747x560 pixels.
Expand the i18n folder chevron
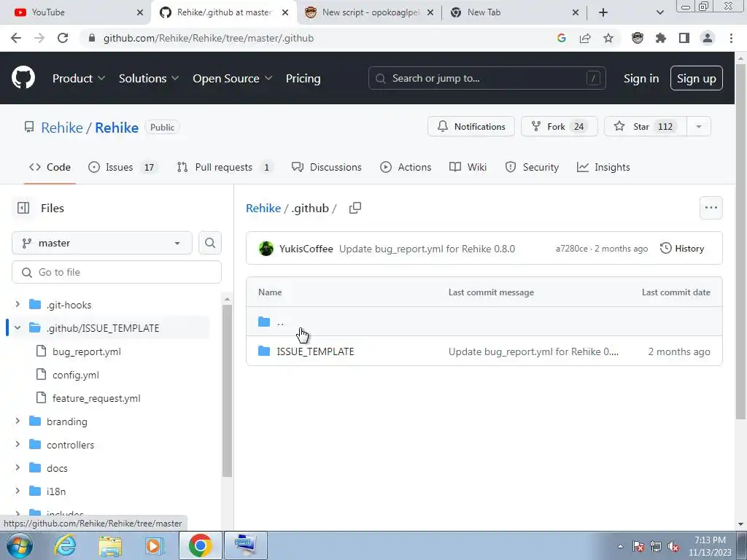(18, 491)
